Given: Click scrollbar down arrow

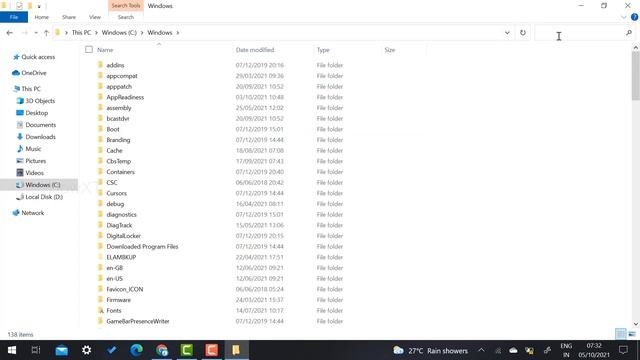Looking at the screenshot, I should coord(636,324).
